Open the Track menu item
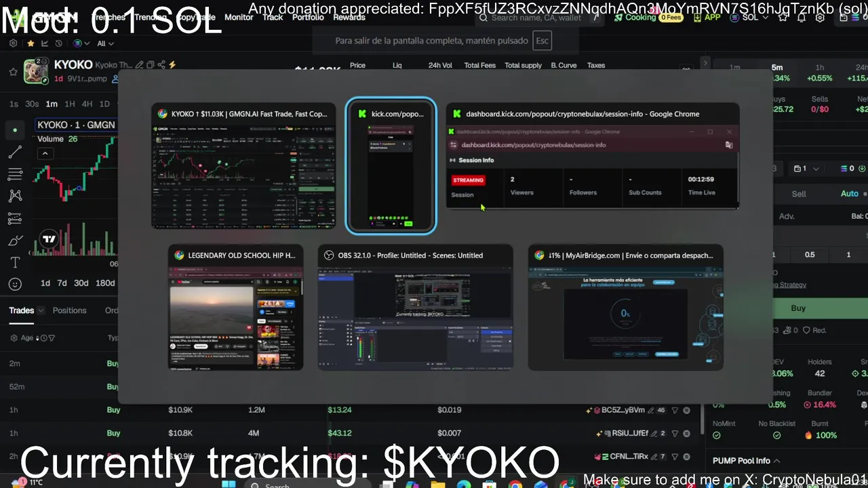This screenshot has height=488, width=868. click(x=273, y=17)
